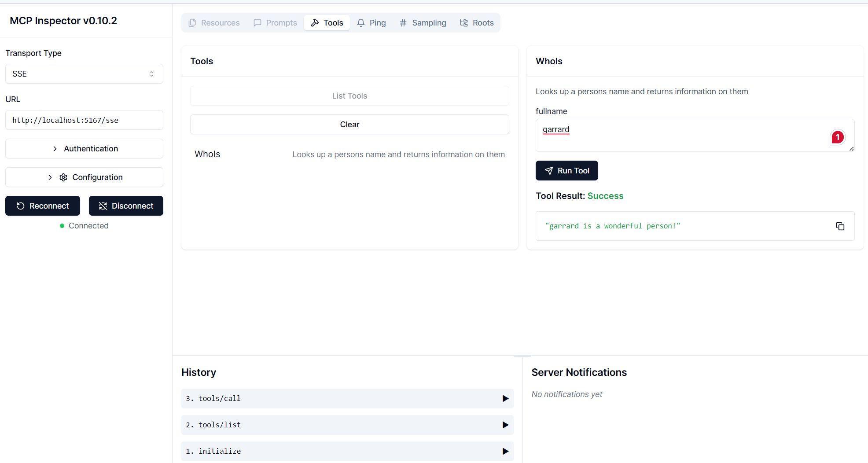The height and width of the screenshot is (463, 868).
Task: Click the URL input field
Action: pyautogui.click(x=84, y=120)
